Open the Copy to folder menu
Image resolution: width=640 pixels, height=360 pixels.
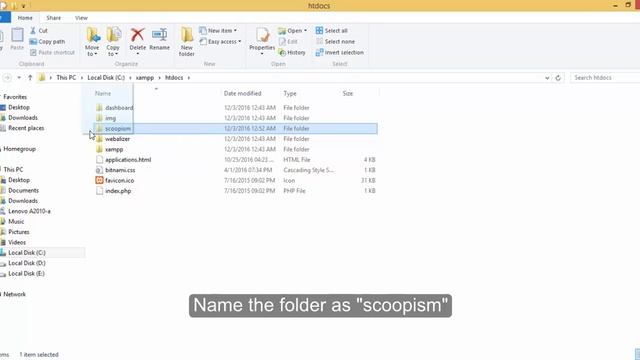click(x=113, y=42)
